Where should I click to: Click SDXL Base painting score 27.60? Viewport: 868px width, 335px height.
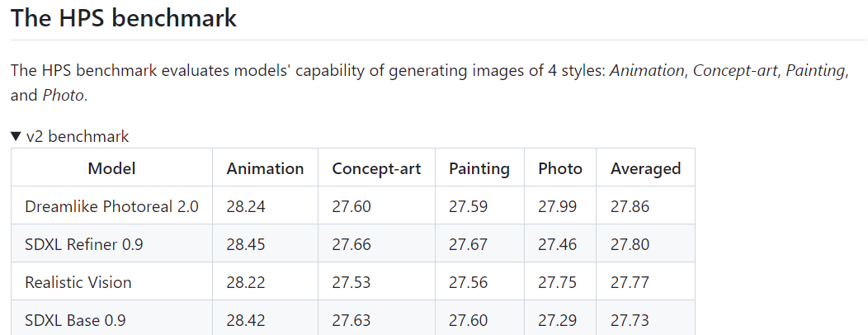(x=469, y=320)
